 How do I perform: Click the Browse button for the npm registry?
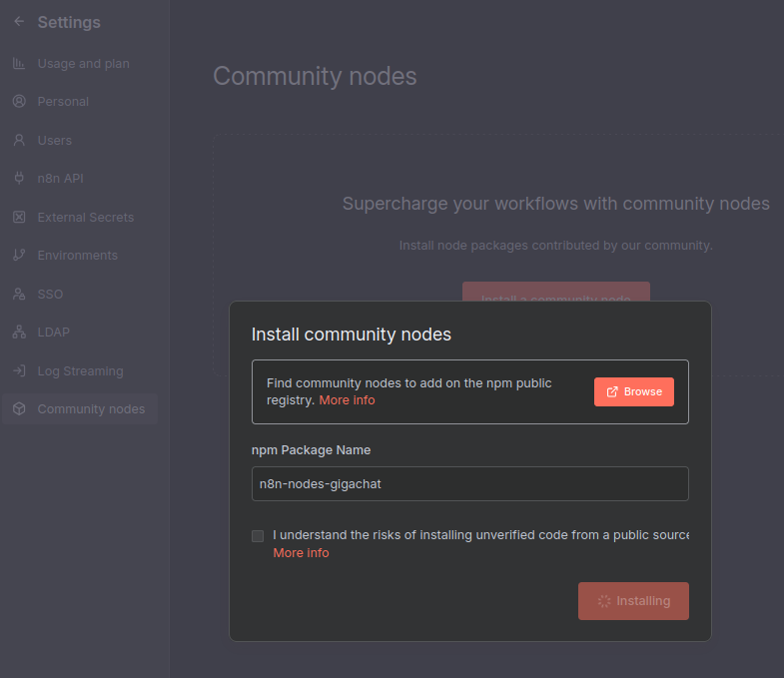(633, 392)
